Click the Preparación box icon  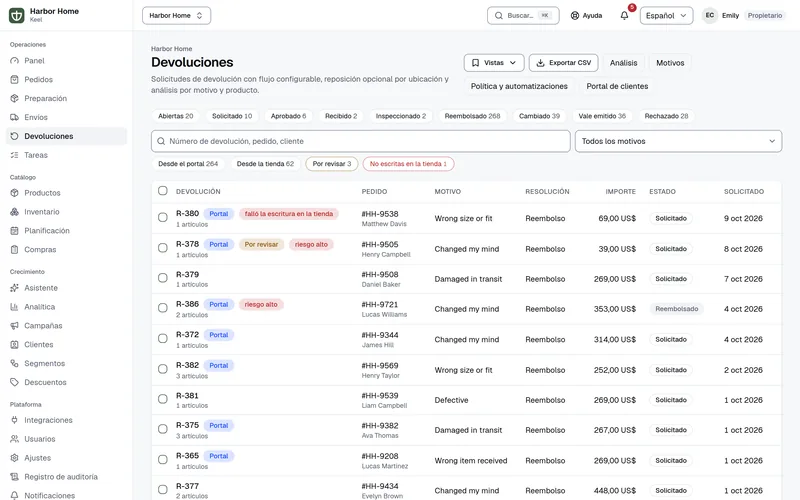click(14, 98)
